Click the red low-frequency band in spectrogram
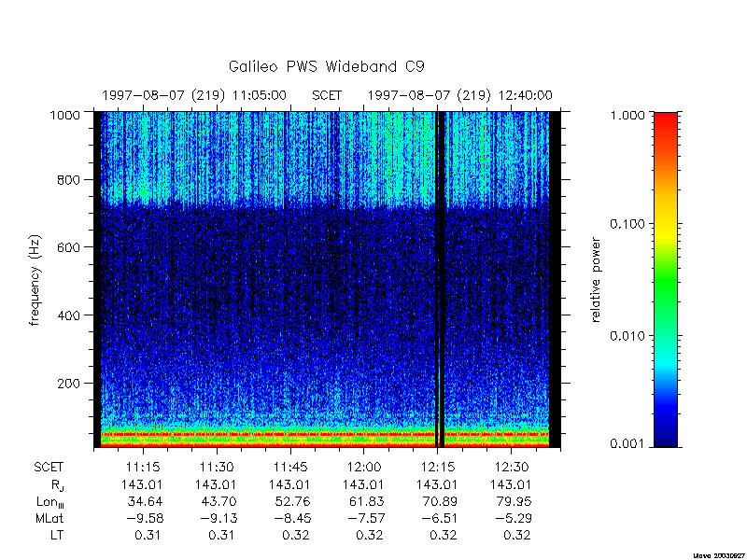747x560 pixels. point(324,434)
